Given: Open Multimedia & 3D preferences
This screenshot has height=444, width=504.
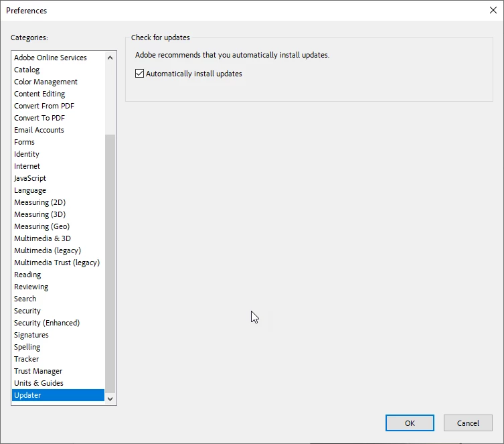Looking at the screenshot, I should coord(58,238).
